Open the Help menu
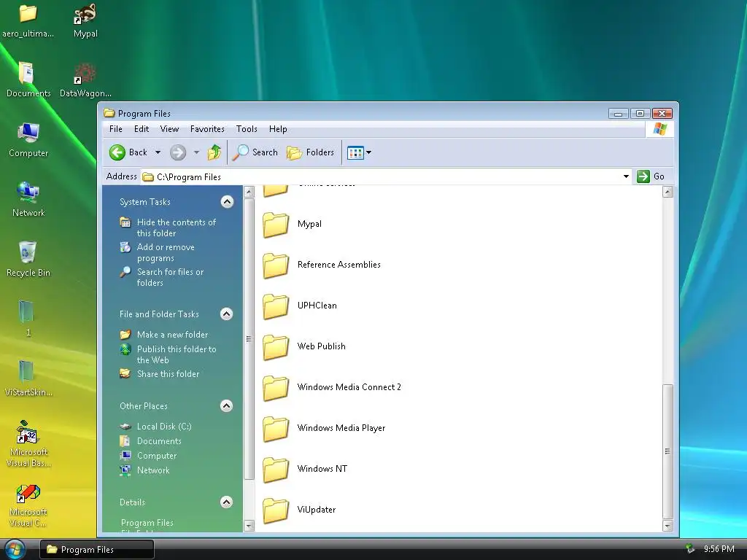The image size is (747, 560). coord(278,129)
